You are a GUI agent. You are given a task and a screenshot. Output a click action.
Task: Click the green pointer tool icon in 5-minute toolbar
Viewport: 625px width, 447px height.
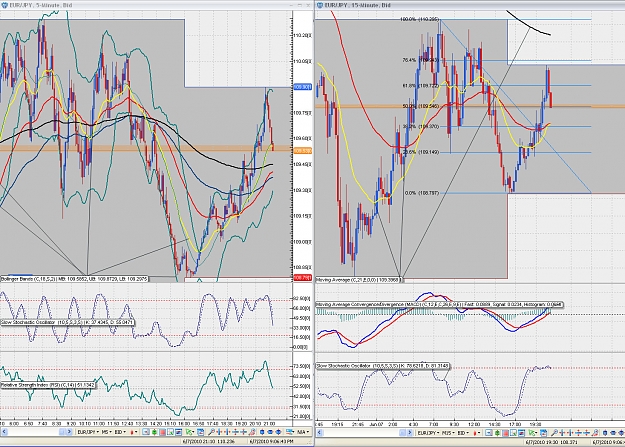189,432
